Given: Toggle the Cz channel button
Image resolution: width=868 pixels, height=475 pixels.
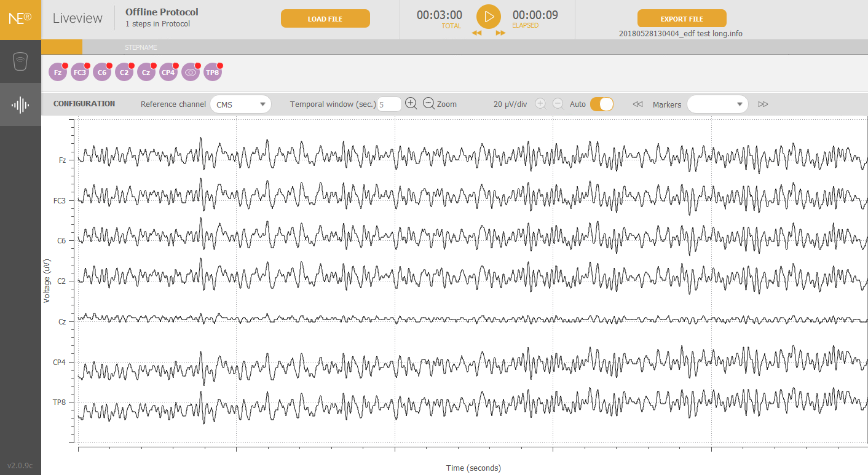Looking at the screenshot, I should pos(146,73).
